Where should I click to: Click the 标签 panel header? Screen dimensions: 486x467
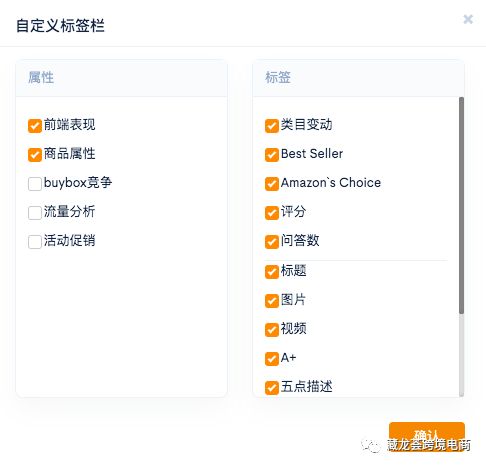[x=358, y=78]
